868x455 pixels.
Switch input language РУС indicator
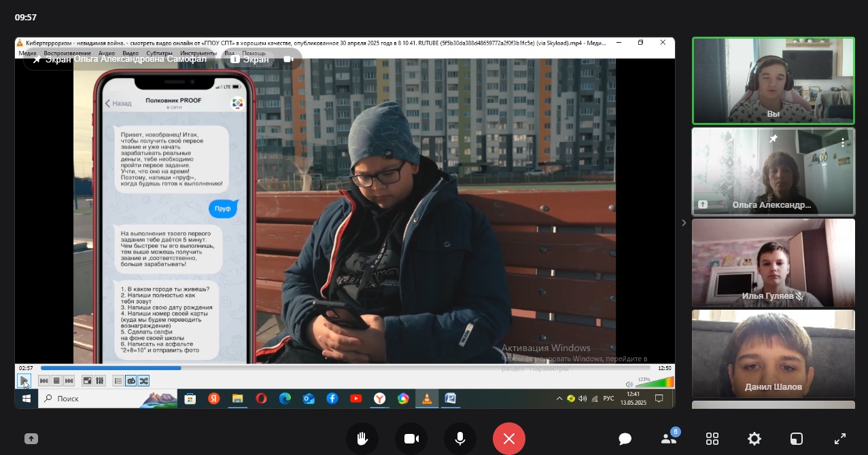pos(609,399)
